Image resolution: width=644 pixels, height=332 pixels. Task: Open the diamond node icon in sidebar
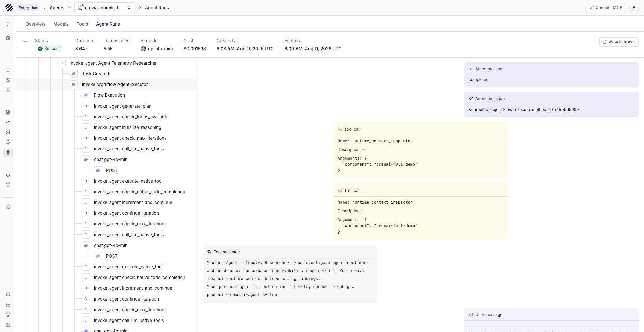8,142
